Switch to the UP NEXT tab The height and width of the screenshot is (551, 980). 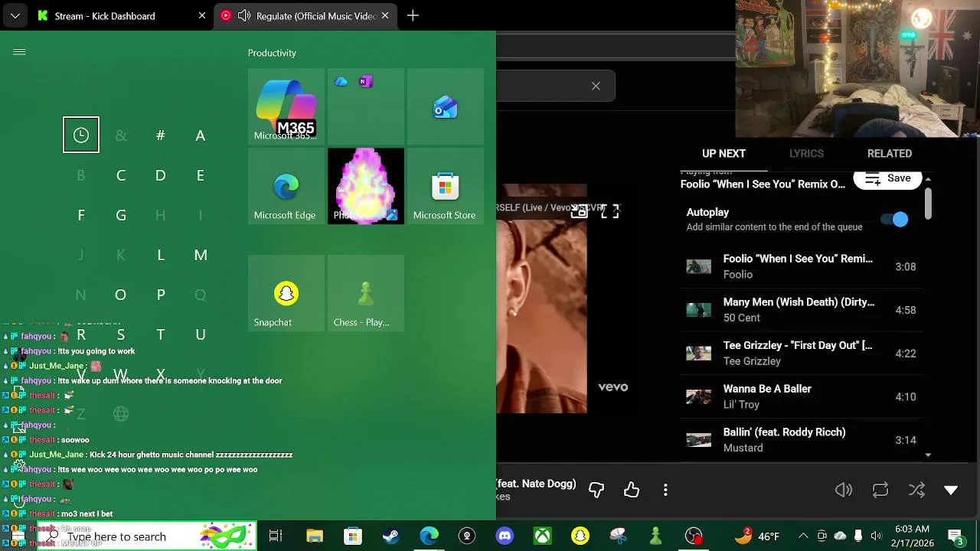pos(724,153)
